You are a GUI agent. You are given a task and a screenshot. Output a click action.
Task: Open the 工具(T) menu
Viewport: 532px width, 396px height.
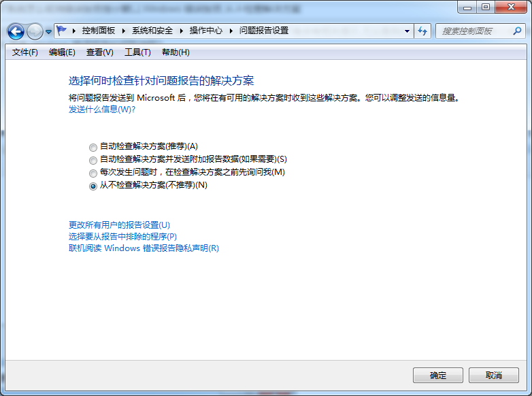click(137, 52)
